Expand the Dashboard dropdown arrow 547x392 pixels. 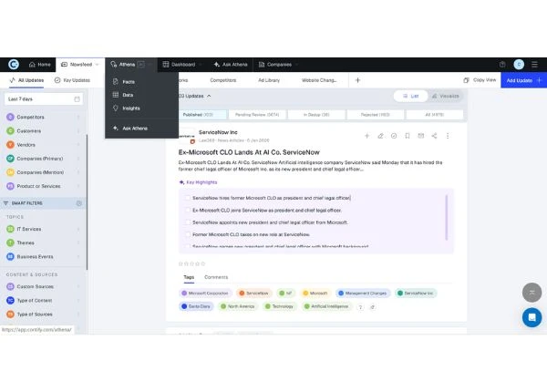pyautogui.click(x=201, y=65)
